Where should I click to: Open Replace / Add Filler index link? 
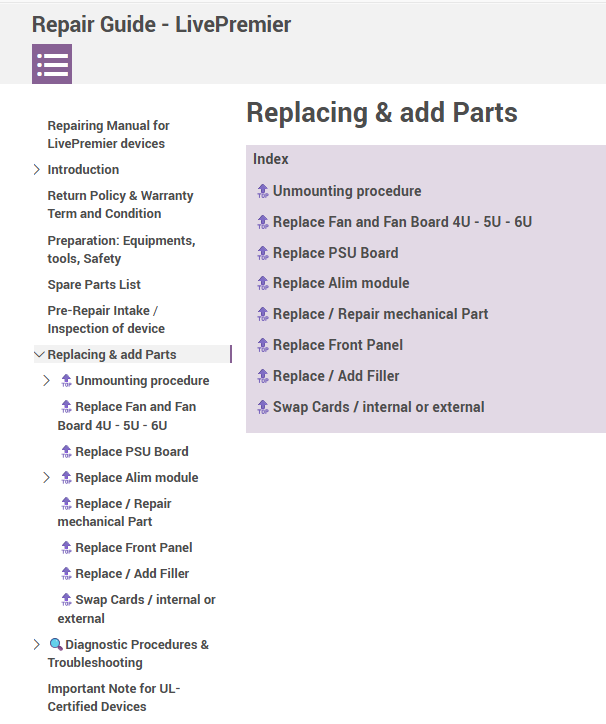336,376
